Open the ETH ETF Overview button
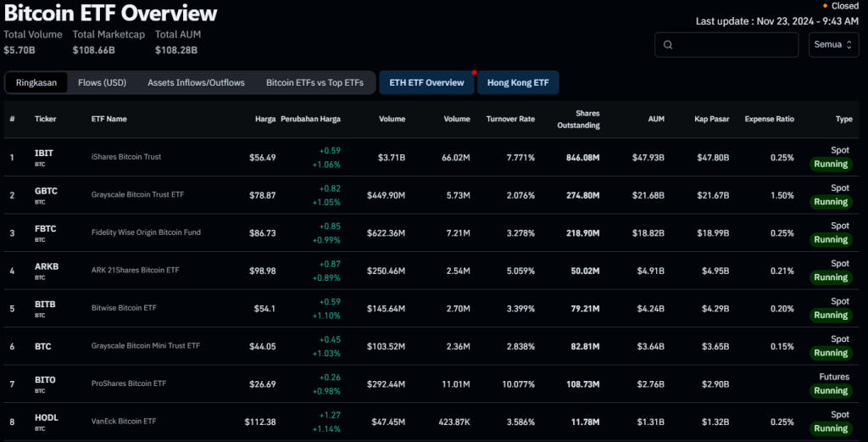Viewport: 868px width, 442px height. 426,82
